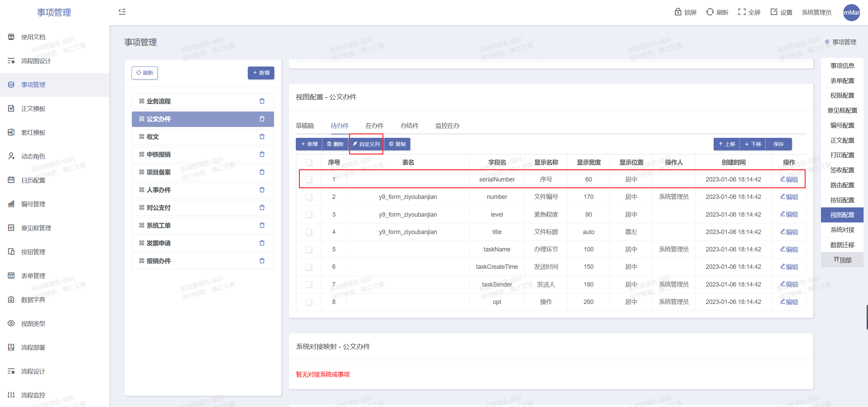
Task: Open 流程部署 in the sidebar
Action: tap(33, 347)
